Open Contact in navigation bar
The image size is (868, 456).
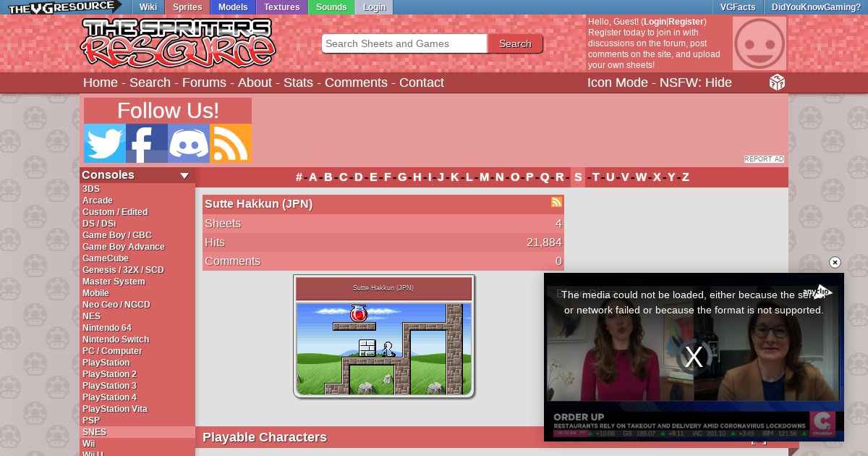[x=422, y=83]
